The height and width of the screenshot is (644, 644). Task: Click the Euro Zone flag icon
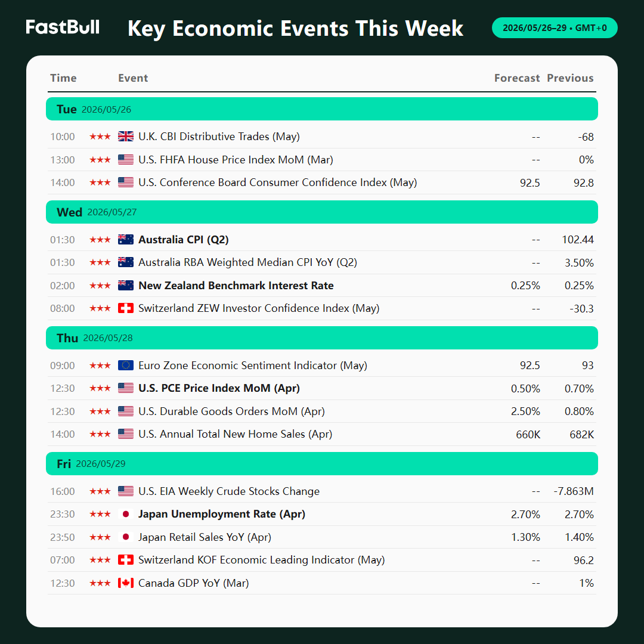pos(126,365)
